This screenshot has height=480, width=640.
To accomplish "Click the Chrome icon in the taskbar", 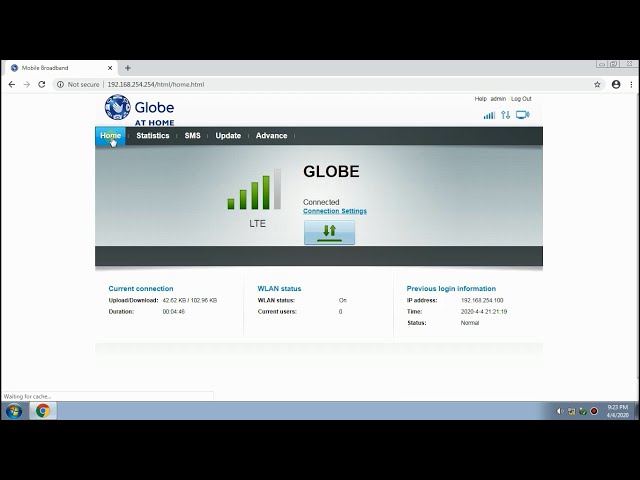I will point(43,411).
